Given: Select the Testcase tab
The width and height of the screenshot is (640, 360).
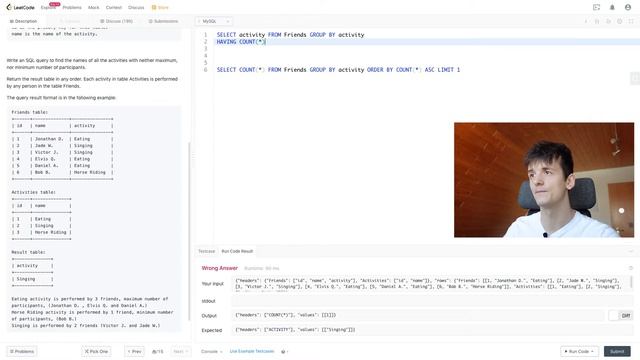Looking at the screenshot, I should pyautogui.click(x=207, y=251).
